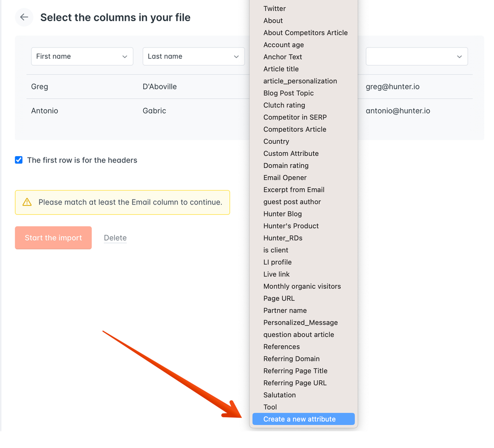
Task: Pick 'Clutch rating' from the list
Action: click(284, 105)
